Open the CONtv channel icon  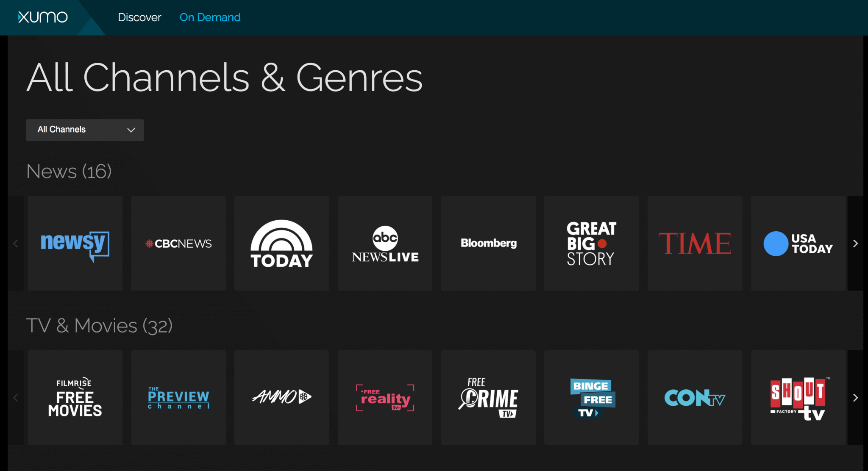tap(694, 397)
